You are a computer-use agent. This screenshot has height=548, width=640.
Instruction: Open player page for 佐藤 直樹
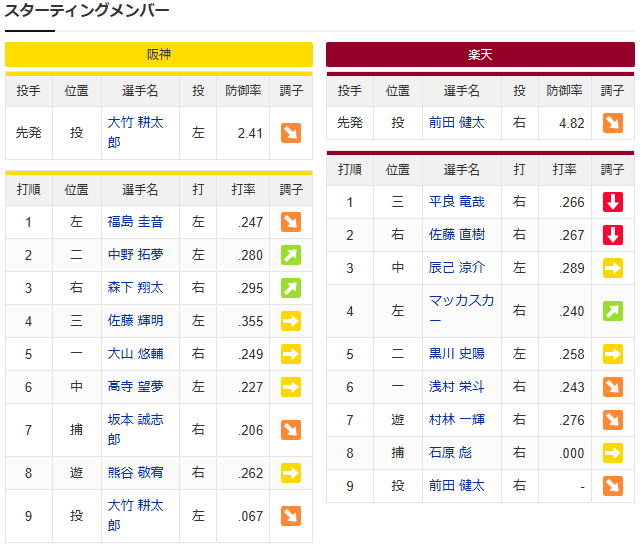457,235
